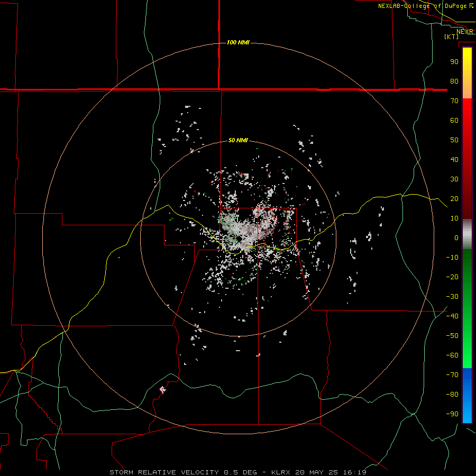
Task: Click the -40 value on the color scale
Action: click(x=452, y=316)
